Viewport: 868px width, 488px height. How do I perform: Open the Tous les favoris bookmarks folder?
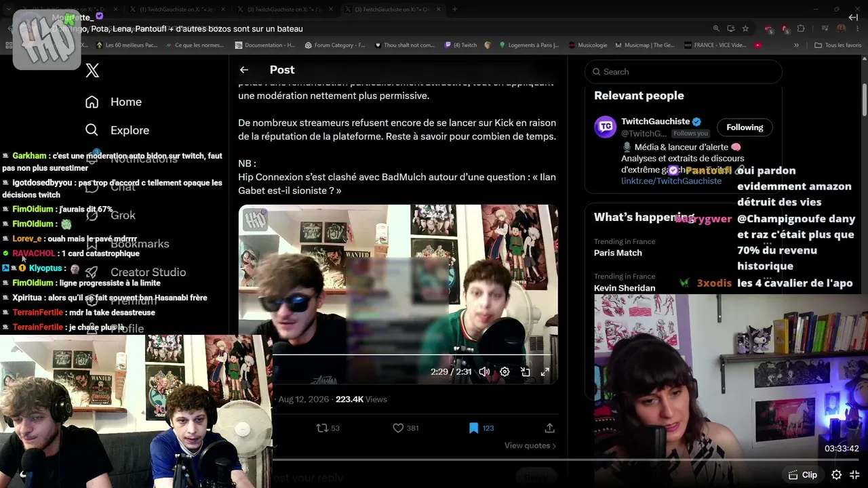(837, 45)
